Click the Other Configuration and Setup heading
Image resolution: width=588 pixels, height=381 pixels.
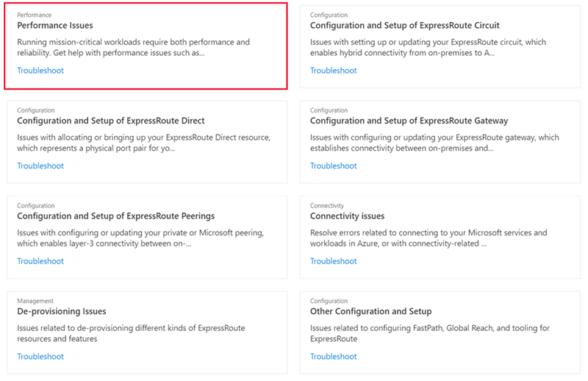tap(370, 311)
